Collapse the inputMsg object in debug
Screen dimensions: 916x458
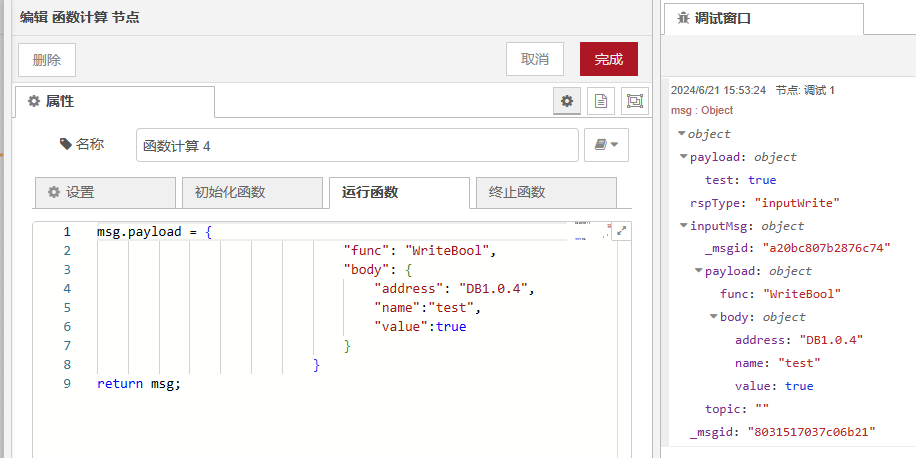tap(683, 226)
